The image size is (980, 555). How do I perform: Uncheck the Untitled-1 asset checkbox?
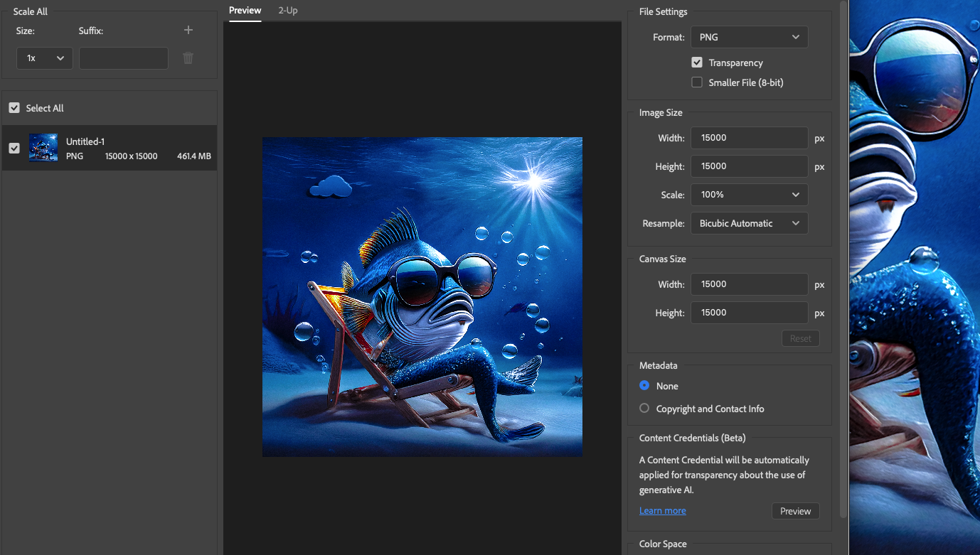coord(14,148)
